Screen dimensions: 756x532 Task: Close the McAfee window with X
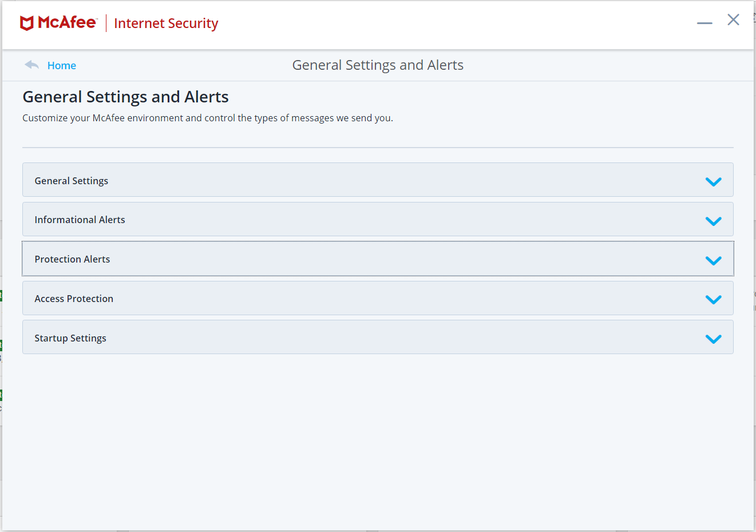tap(733, 20)
